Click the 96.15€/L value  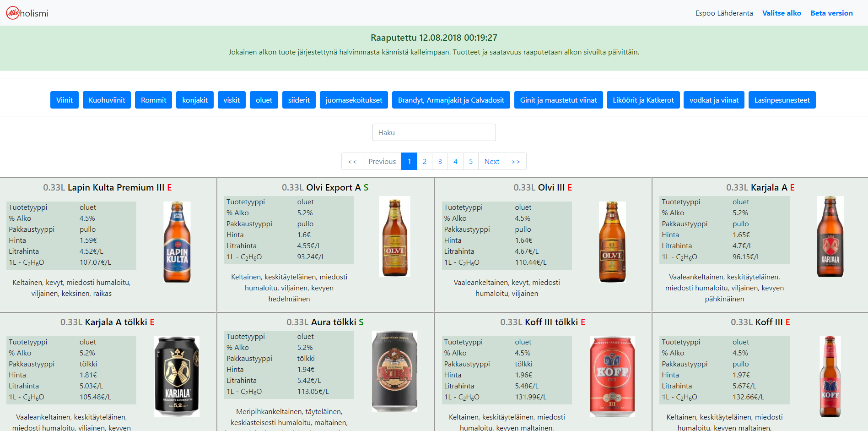pyautogui.click(x=746, y=256)
